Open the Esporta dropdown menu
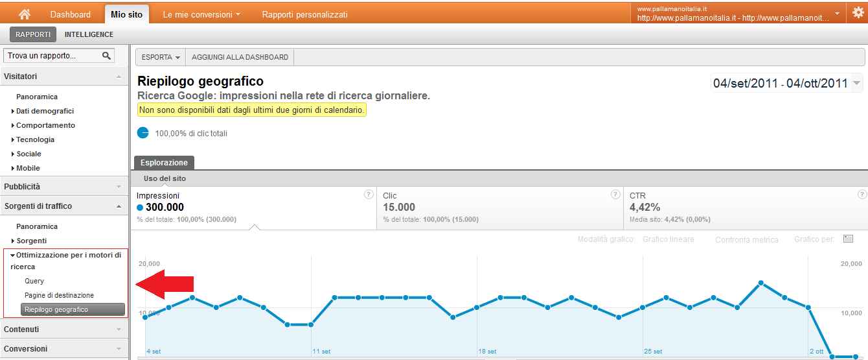The width and height of the screenshot is (868, 360). click(161, 57)
